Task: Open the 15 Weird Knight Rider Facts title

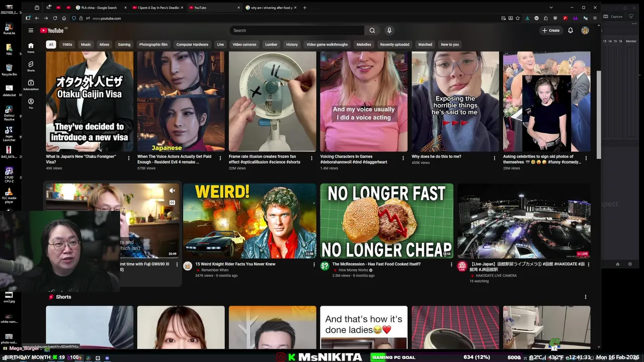Action: click(x=235, y=264)
